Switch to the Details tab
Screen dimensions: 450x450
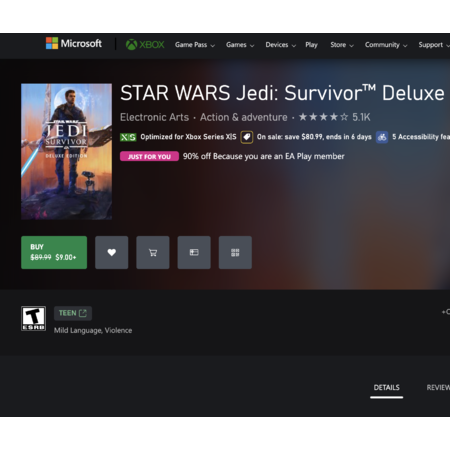[386, 388]
